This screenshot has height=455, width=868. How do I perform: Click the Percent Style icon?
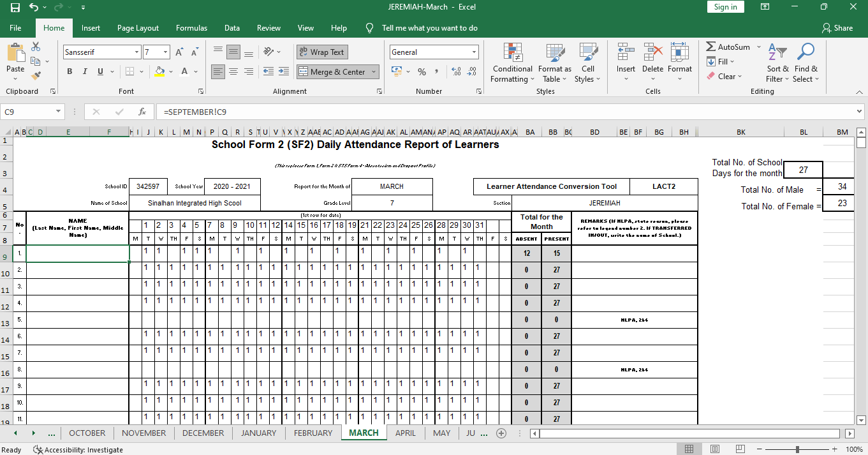click(422, 72)
